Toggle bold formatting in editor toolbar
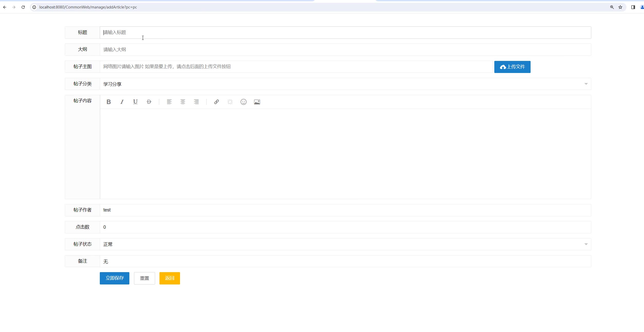This screenshot has width=644, height=332. click(109, 102)
